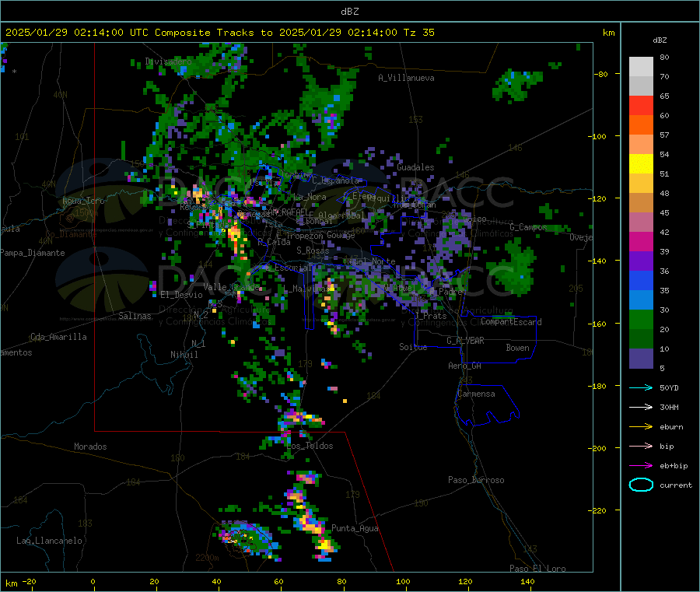700x592 pixels.
Task: Click the 'Paso_Barroso' map label
Action: (x=476, y=480)
